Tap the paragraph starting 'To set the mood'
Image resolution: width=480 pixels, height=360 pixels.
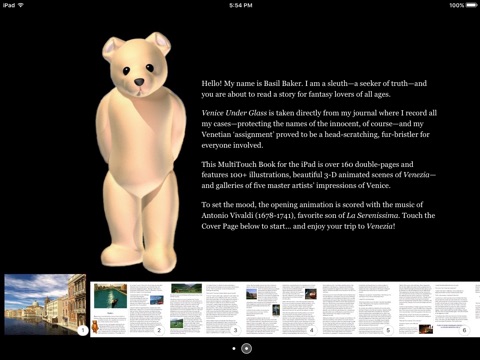click(318, 215)
